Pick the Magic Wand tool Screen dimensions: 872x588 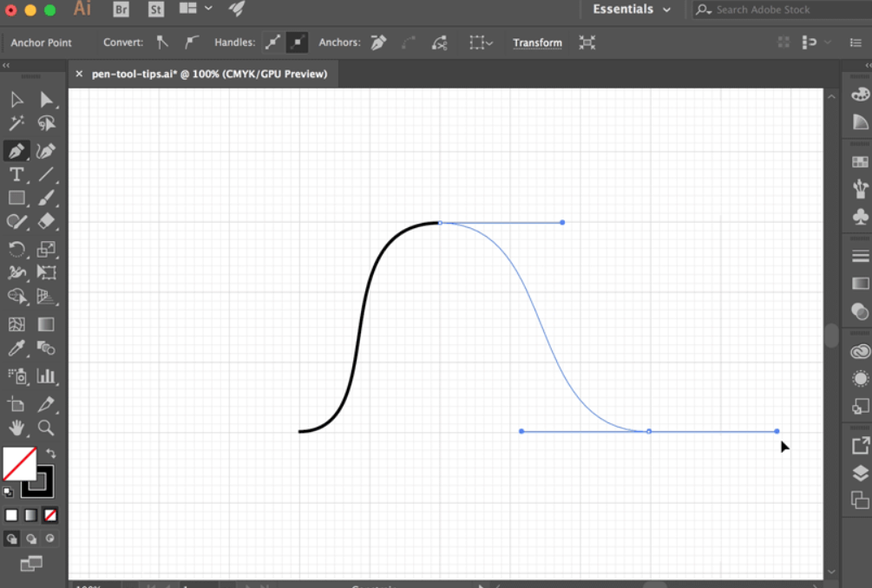pos(16,123)
